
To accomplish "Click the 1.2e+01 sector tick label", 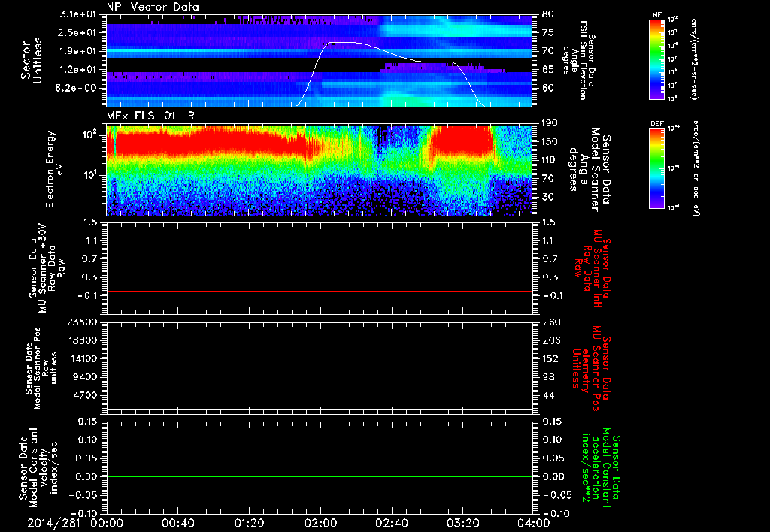I will pos(78,70).
